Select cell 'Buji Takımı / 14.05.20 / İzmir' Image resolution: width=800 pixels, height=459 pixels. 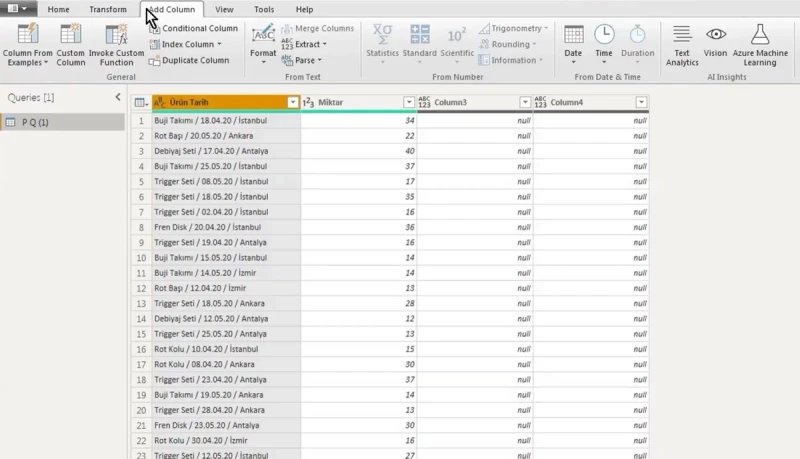pos(226,273)
